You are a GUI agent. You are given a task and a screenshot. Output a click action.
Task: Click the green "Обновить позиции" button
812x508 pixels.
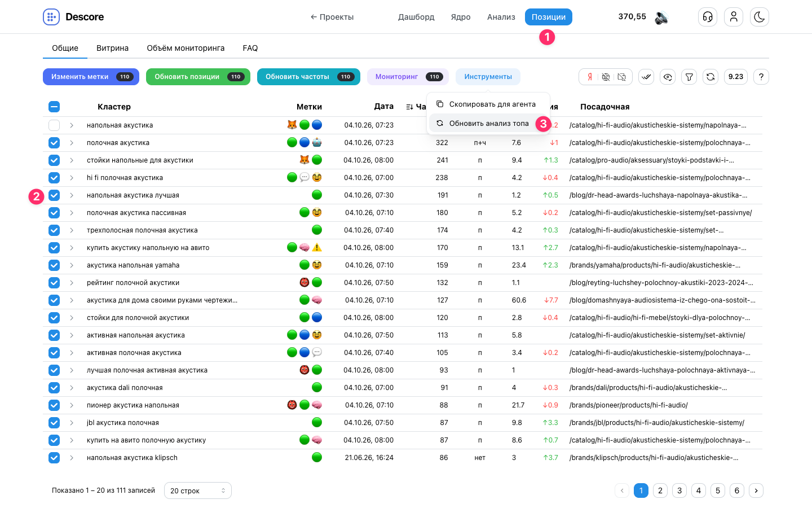tap(198, 77)
